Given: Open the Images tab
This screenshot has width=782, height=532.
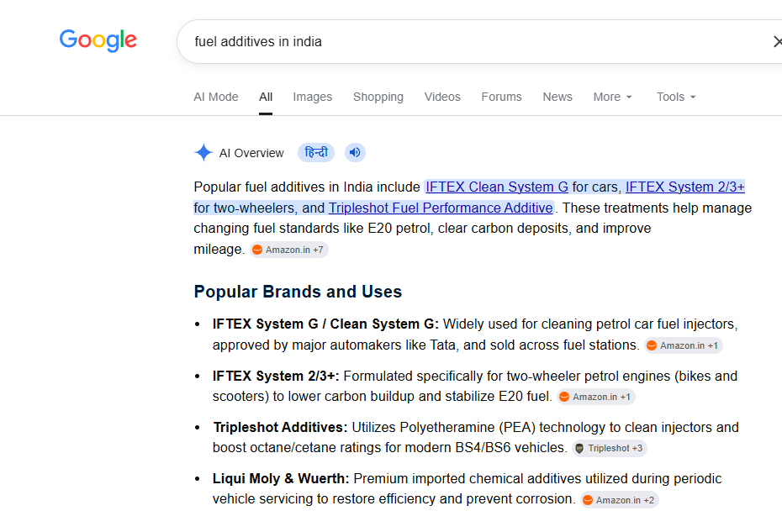Looking at the screenshot, I should [312, 97].
